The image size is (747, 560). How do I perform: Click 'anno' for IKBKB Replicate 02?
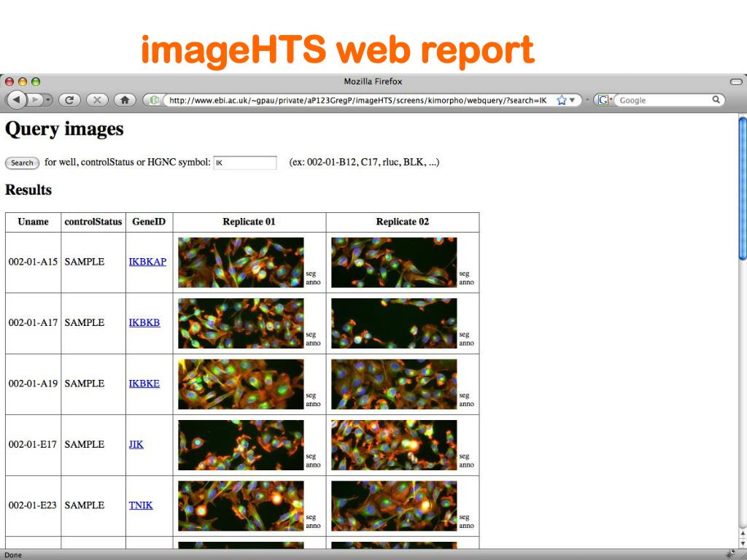[x=466, y=343]
